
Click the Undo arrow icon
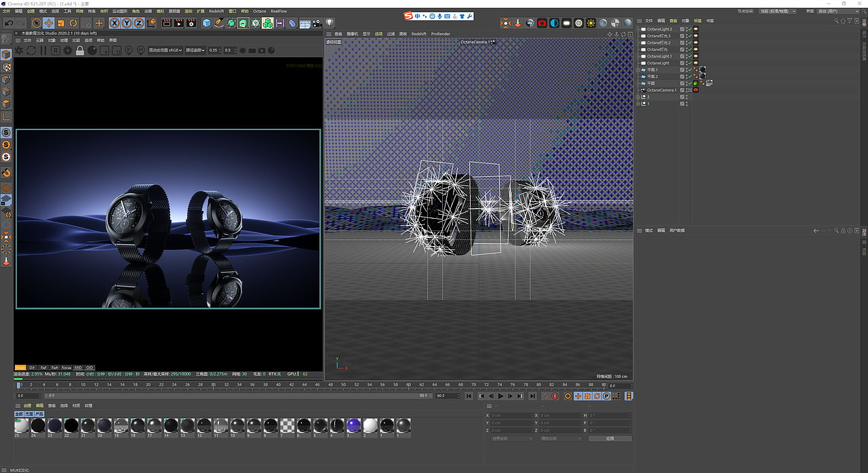(x=9, y=23)
